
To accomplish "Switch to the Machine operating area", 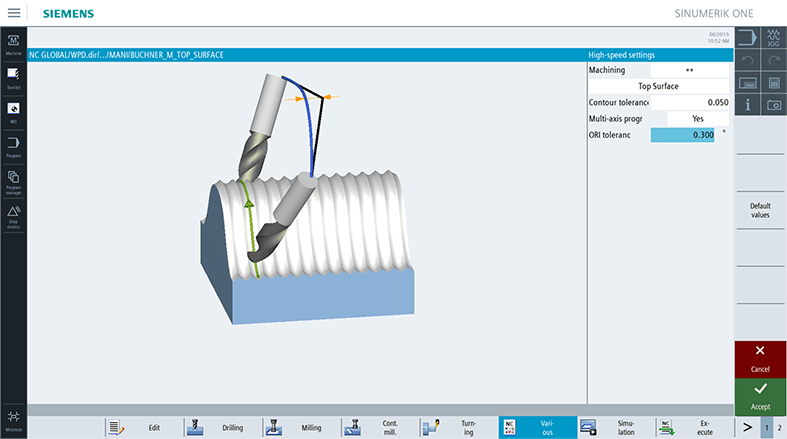I will [x=14, y=45].
